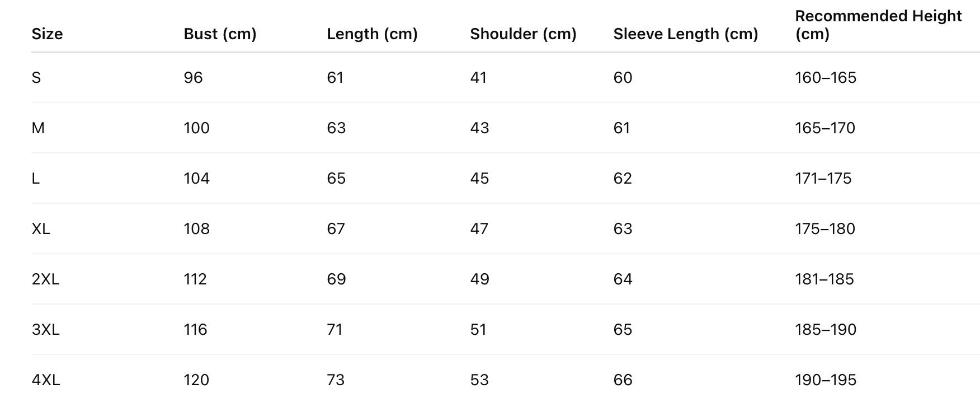
Task: Click the length value 63
Action: (336, 128)
